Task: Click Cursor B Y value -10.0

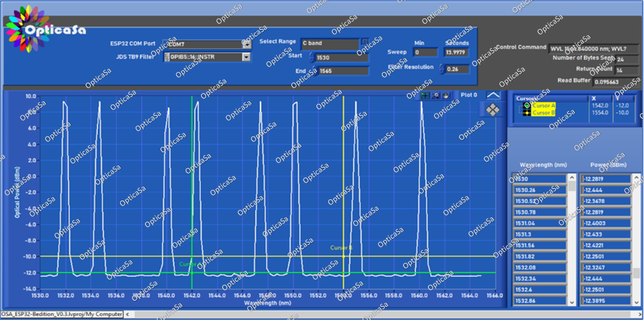Action: coord(622,112)
